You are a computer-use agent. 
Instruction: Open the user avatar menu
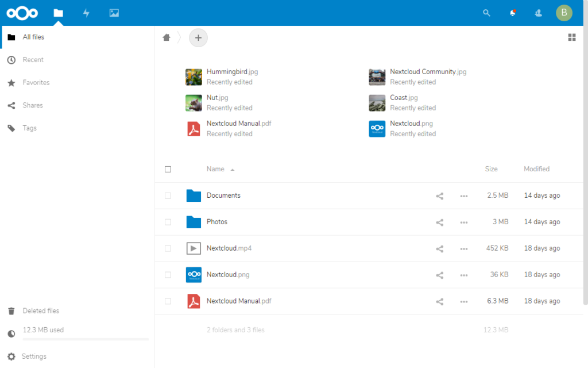click(564, 13)
